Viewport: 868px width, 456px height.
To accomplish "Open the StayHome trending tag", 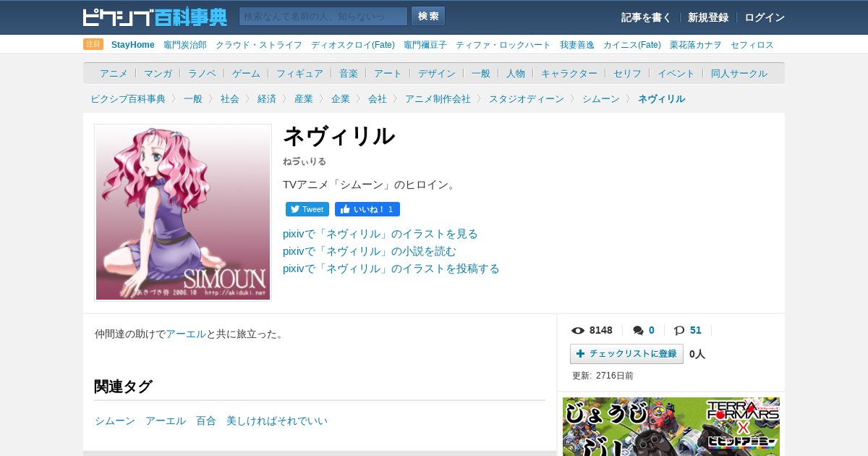I will click(x=133, y=45).
